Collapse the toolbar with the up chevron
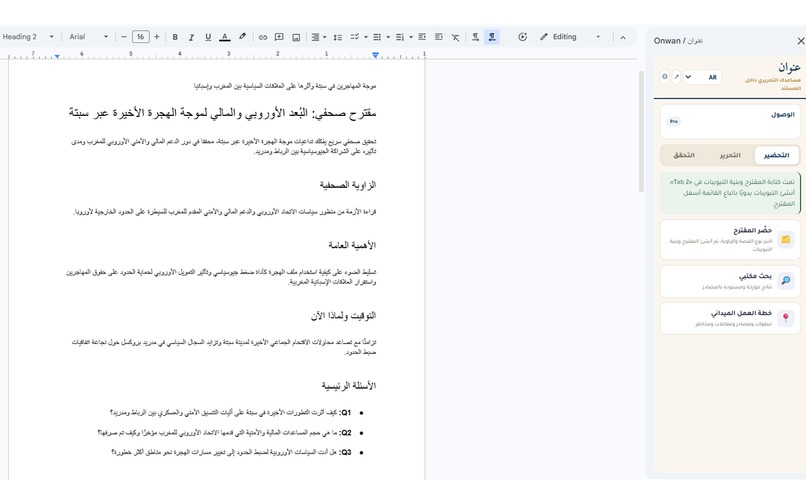Viewport: 806px width, 504px height. (622, 37)
